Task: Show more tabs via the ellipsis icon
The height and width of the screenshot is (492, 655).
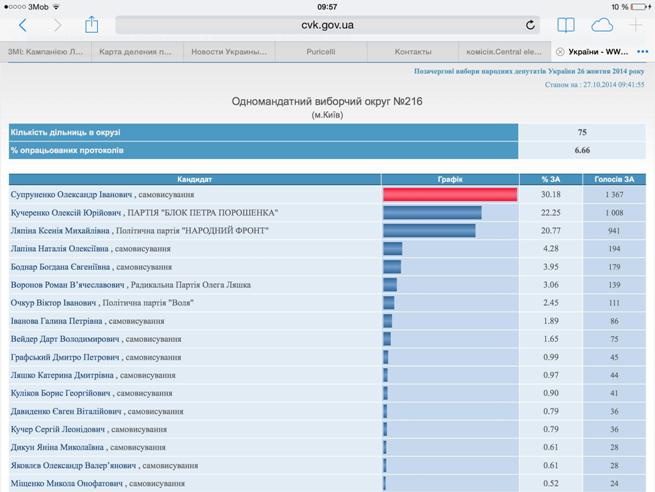Action: (642, 51)
